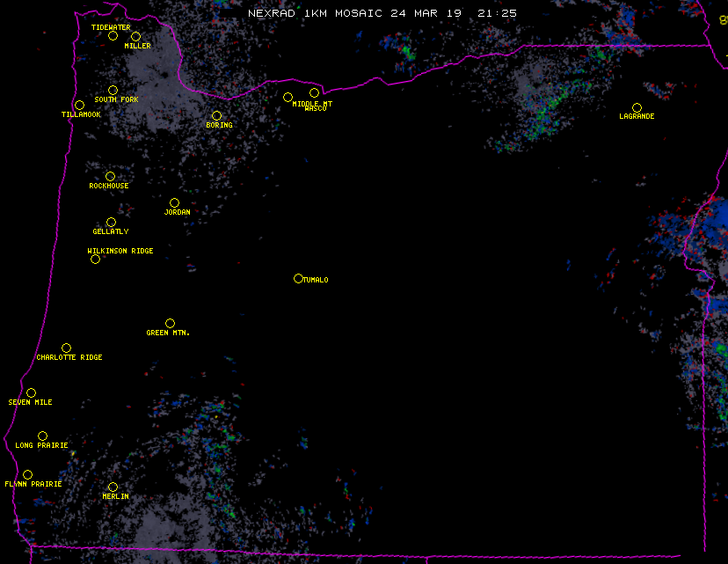Click the Gellatly station circle marker
This screenshot has height=564, width=728.
pyautogui.click(x=111, y=222)
